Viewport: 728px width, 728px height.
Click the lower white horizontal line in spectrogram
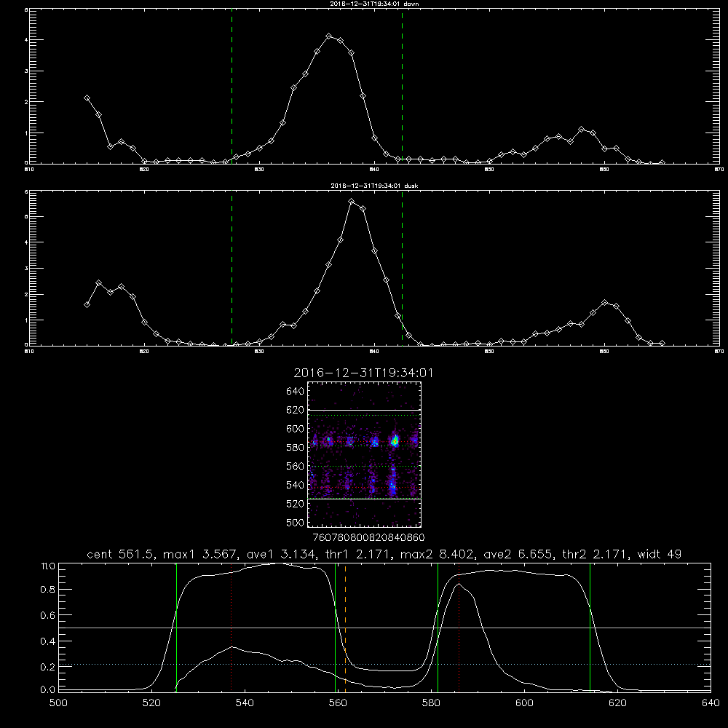pos(364,499)
